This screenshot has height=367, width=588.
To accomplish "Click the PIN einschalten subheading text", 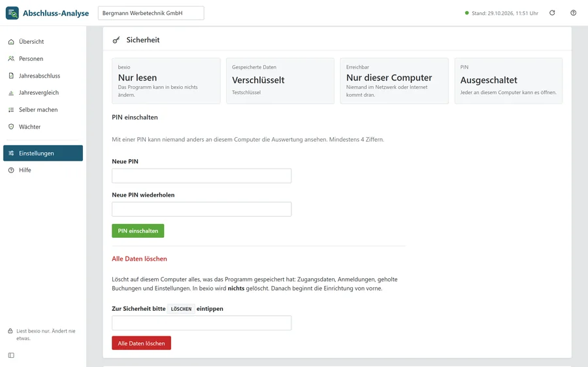I will coord(135,118).
